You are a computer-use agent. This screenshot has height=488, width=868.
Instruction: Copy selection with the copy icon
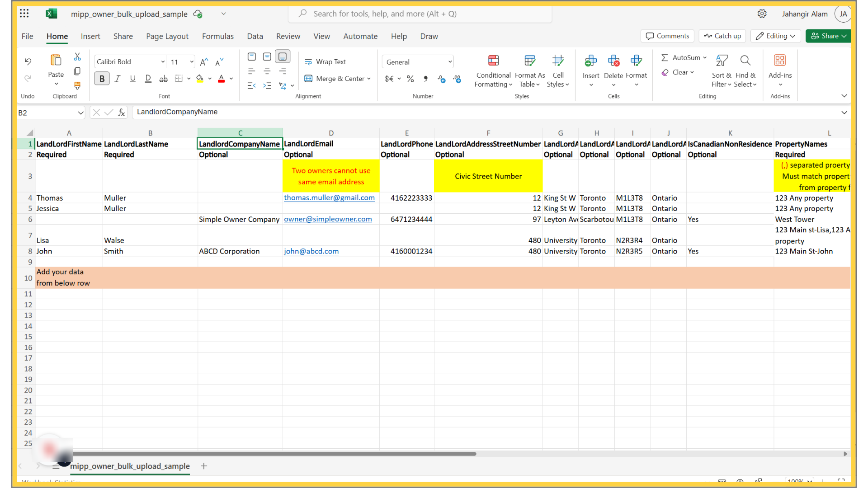pyautogui.click(x=77, y=71)
